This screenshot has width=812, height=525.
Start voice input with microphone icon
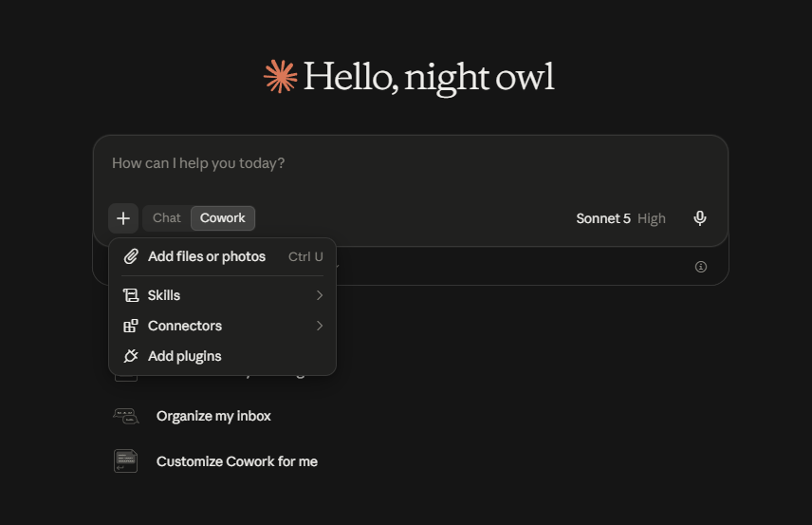700,218
